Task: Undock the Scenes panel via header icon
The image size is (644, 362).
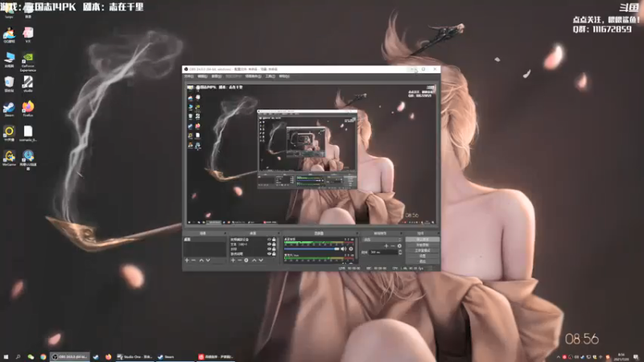Action: click(x=225, y=233)
